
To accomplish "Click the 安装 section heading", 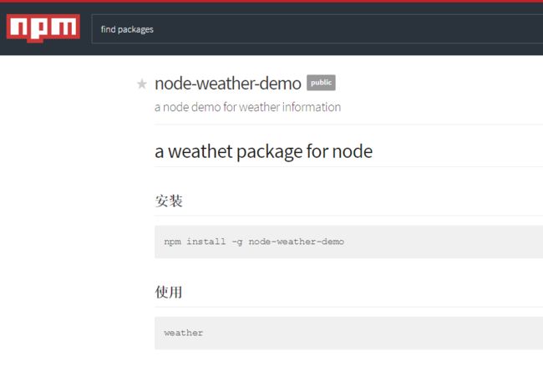I will click(169, 201).
